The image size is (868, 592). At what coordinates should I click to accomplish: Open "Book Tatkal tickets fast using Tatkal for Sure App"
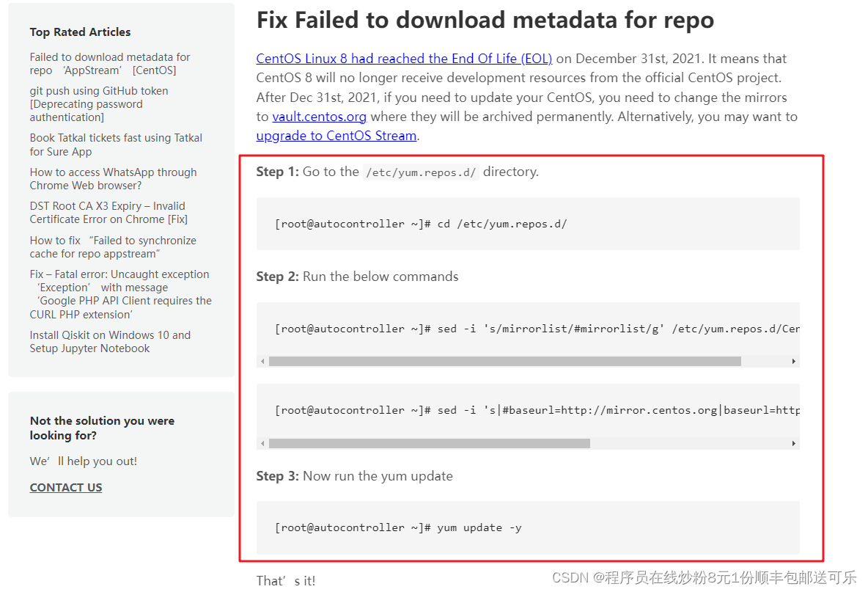(116, 145)
